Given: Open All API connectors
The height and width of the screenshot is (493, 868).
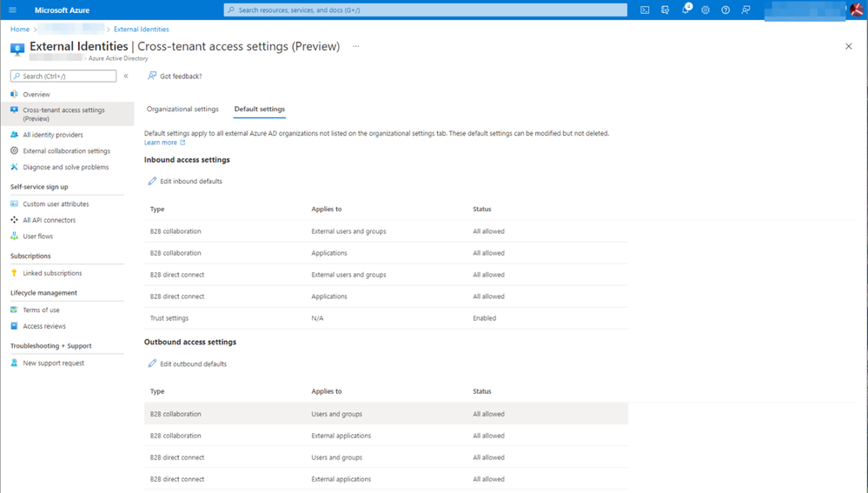Looking at the screenshot, I should click(50, 221).
